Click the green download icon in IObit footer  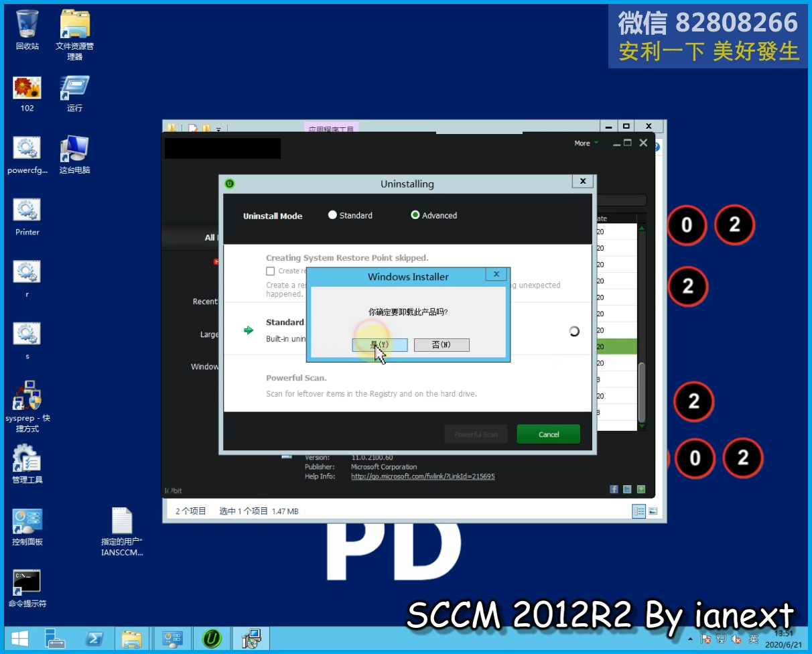coord(641,490)
